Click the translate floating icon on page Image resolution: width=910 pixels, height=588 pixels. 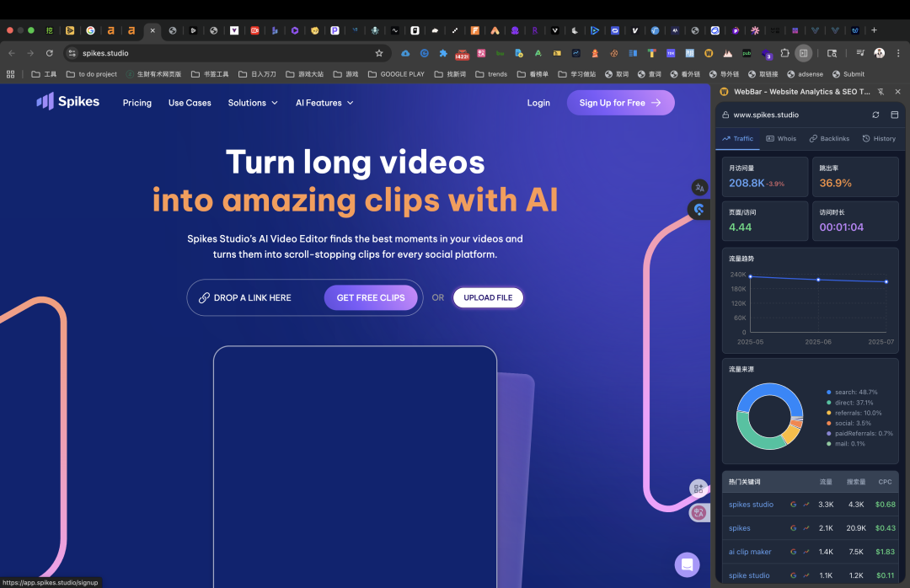[x=699, y=188]
